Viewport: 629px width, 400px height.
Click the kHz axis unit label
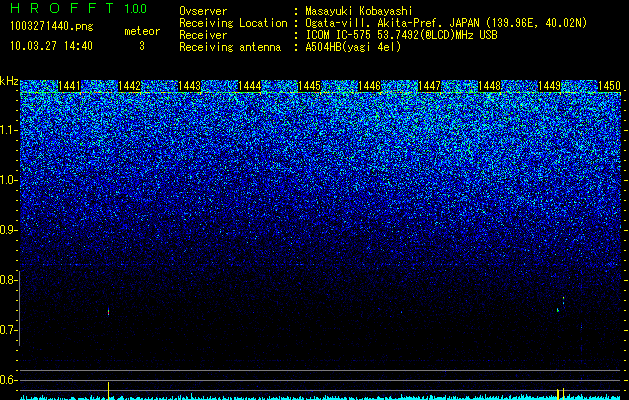(9, 81)
